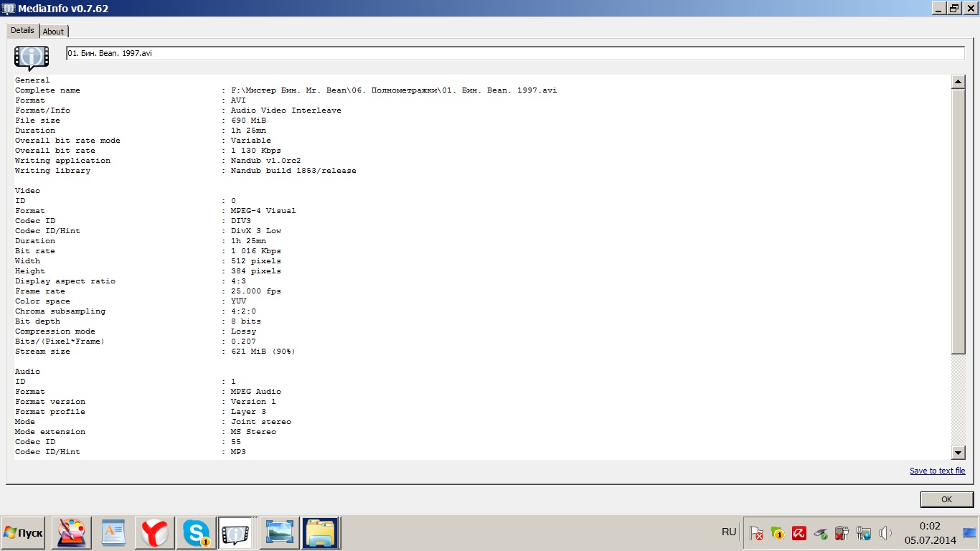
Task: Click the Format/Info label
Action: tap(42, 110)
